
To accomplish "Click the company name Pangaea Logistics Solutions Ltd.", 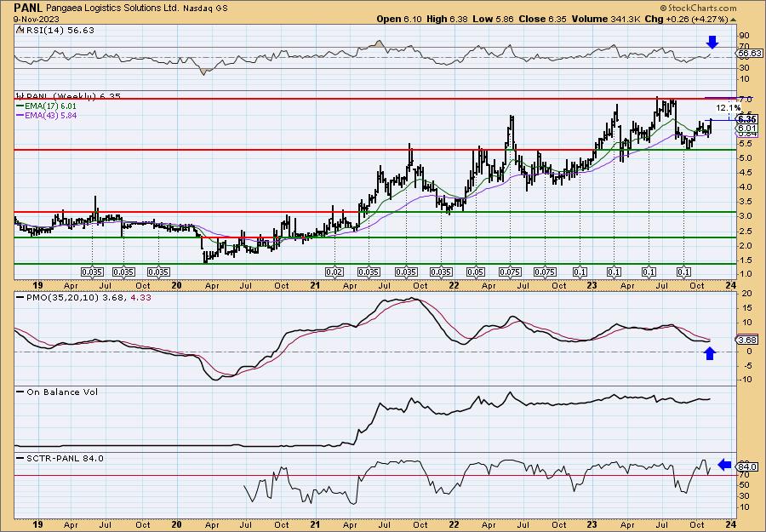I will point(114,9).
